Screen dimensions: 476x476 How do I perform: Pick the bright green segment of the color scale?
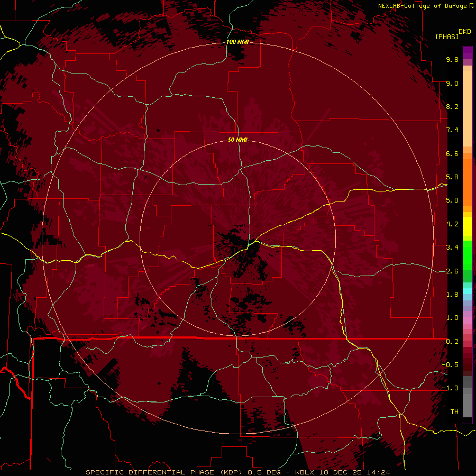467,255
